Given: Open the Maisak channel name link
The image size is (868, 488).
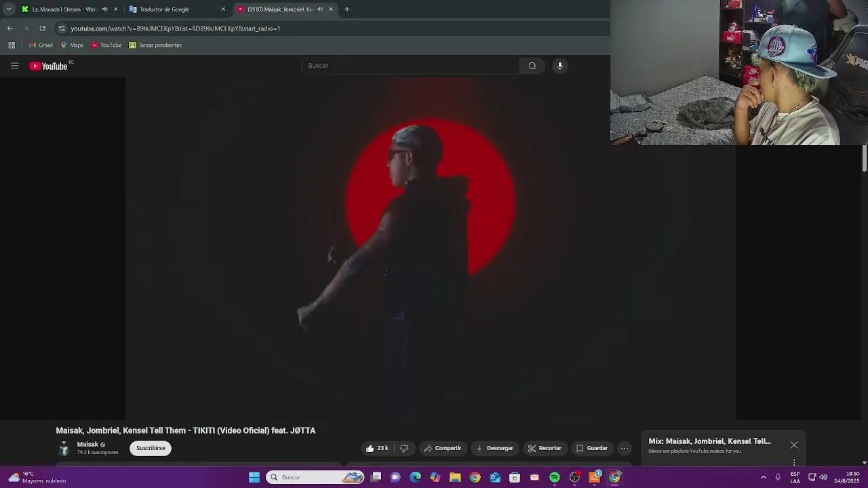Looking at the screenshot, I should (87, 445).
